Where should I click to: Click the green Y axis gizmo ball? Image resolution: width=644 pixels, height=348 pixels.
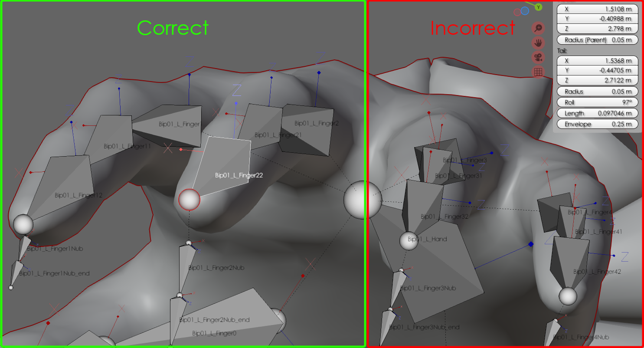click(538, 7)
